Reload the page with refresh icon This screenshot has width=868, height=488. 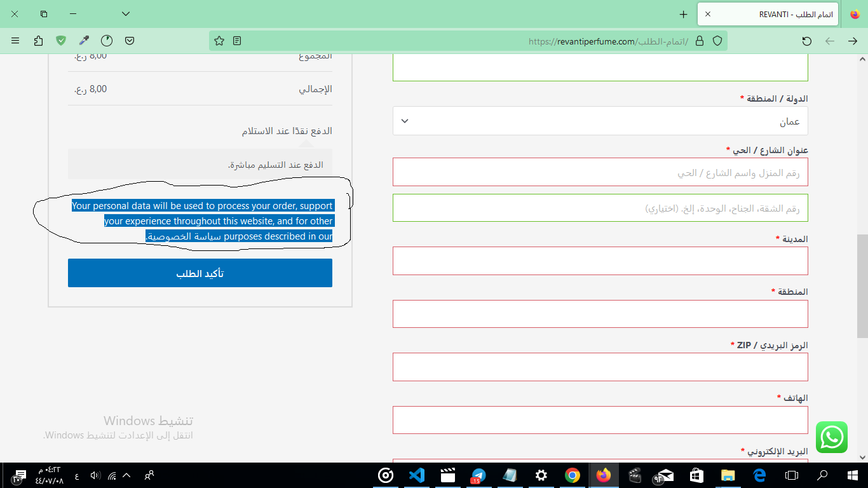(807, 41)
